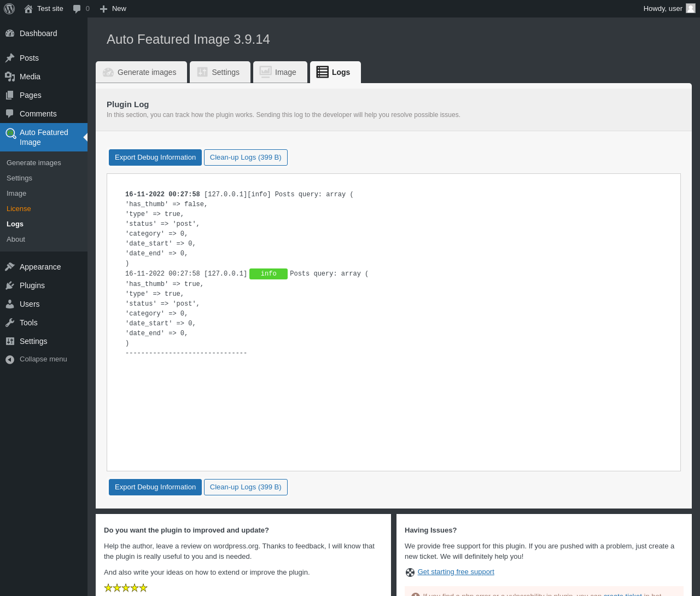Go to the About submenu page
Screen dimensions: 700x596
(x=16, y=239)
